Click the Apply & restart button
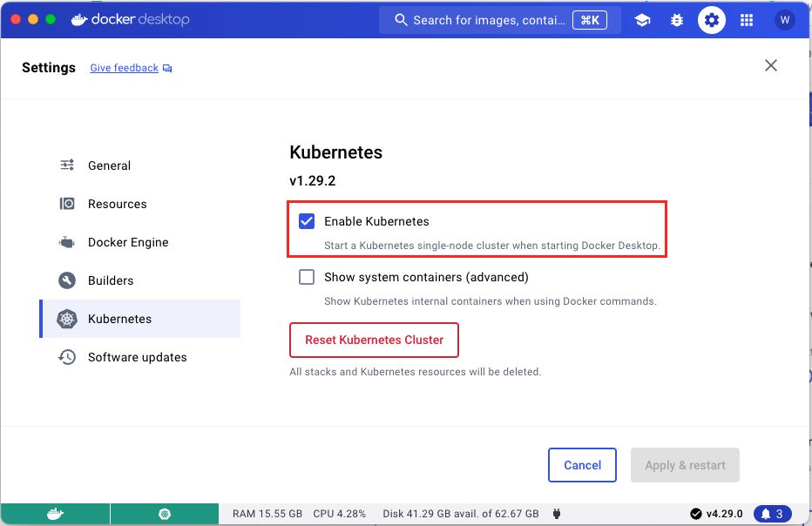812x526 pixels. tap(685, 465)
